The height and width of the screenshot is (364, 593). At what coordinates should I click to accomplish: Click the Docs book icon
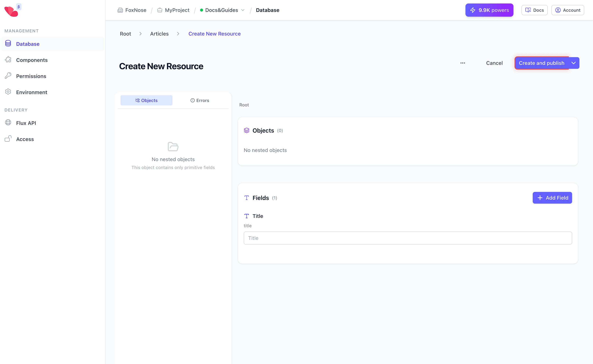(528, 10)
